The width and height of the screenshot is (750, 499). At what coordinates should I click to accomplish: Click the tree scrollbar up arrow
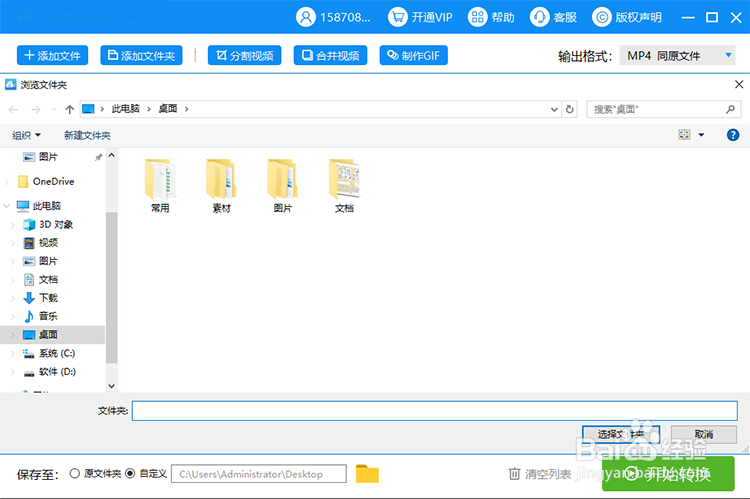pyautogui.click(x=111, y=155)
